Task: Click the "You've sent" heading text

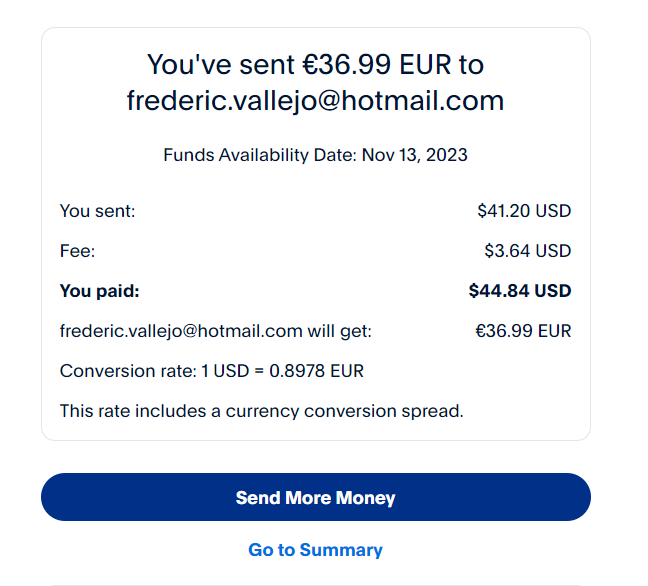Action: click(x=221, y=65)
